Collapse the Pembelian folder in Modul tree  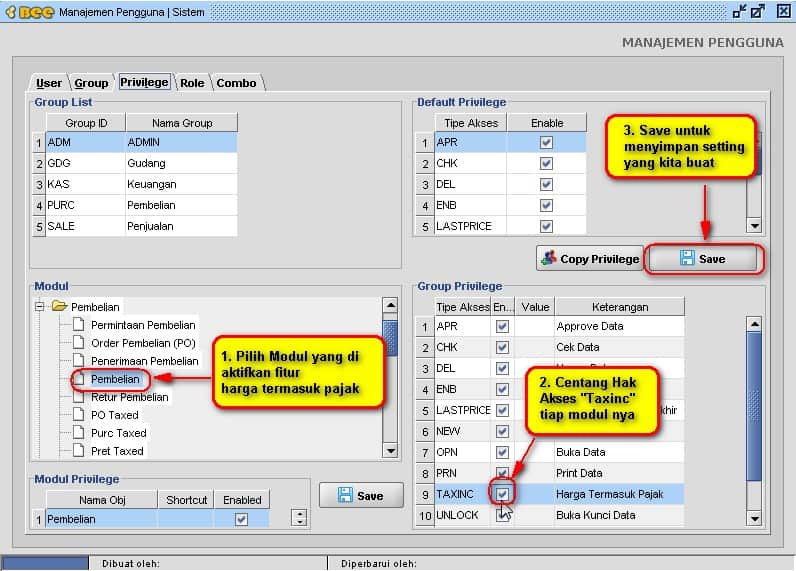[41, 307]
